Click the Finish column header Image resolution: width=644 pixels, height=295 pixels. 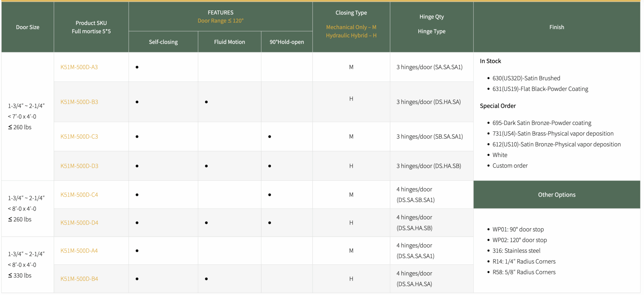[x=557, y=27]
